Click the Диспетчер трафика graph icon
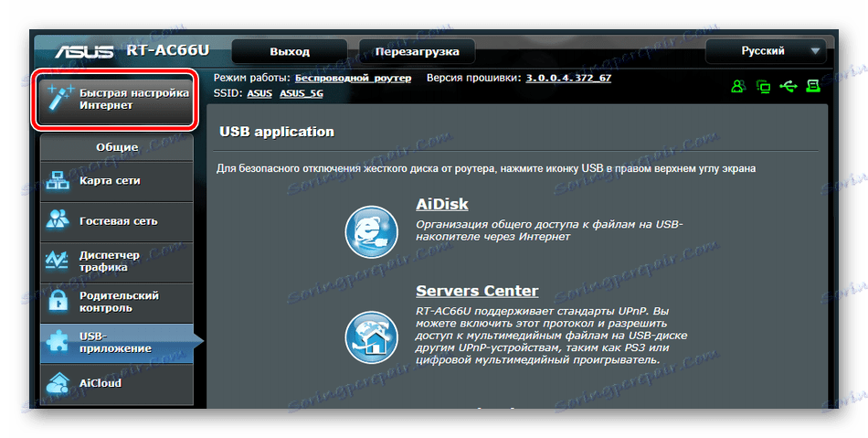Image resolution: width=868 pixels, height=438 pixels. click(58, 261)
